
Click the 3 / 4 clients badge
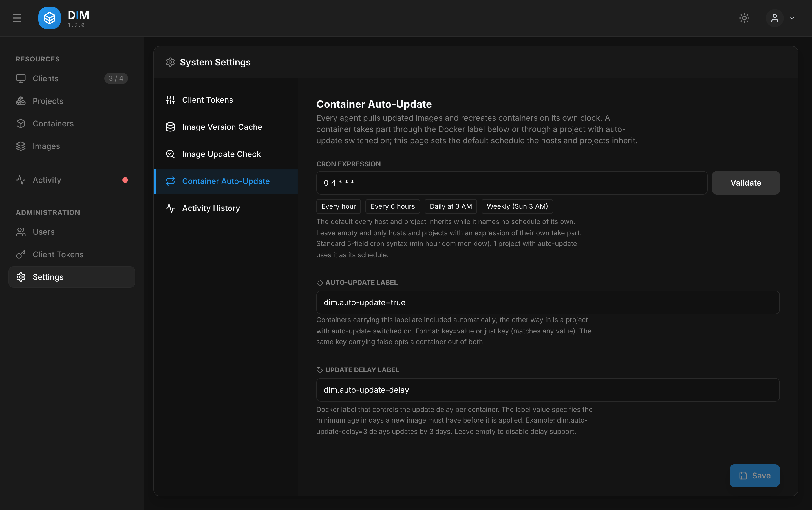[116, 78]
